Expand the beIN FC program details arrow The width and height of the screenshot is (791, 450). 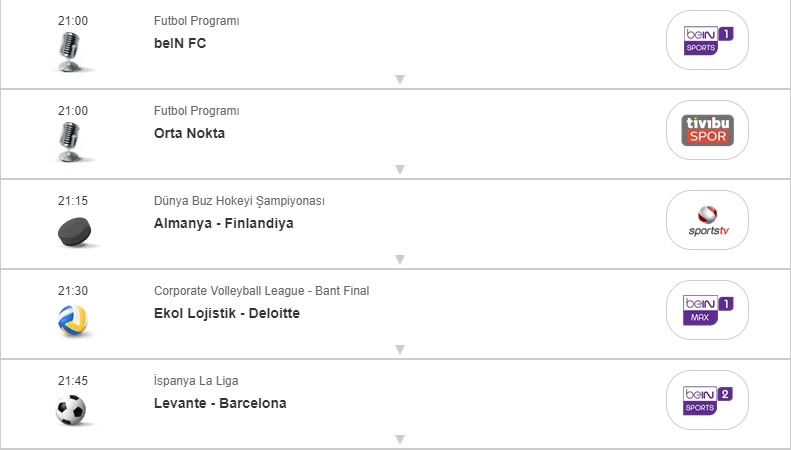[399, 80]
